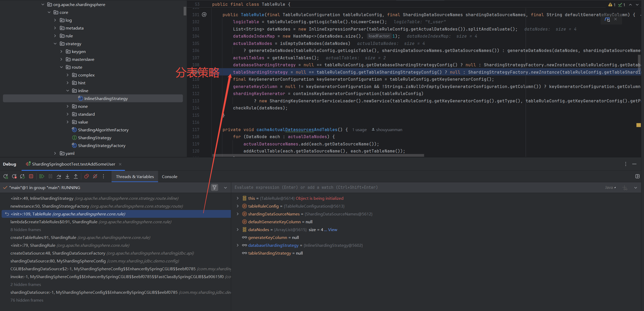Expand the dataNodes variable node

click(237, 230)
